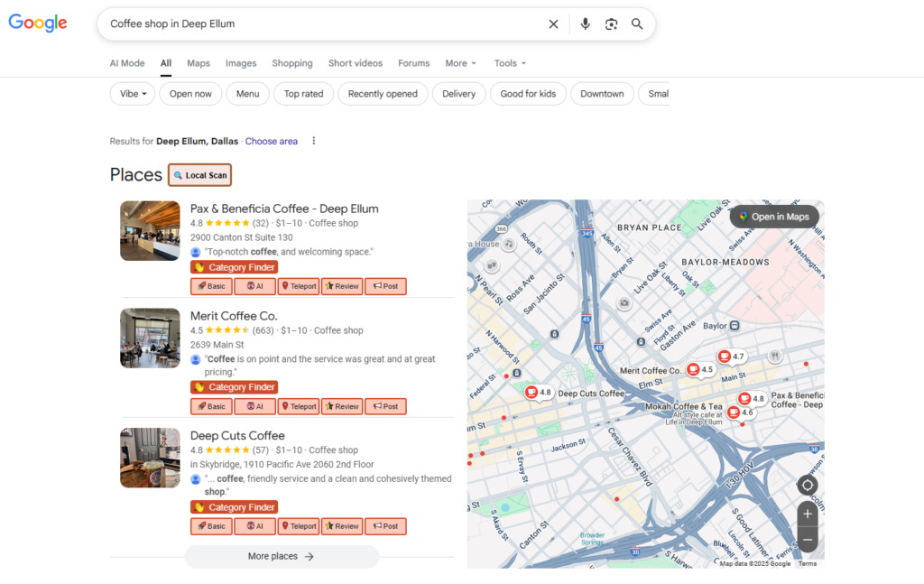Switch to the Images tab
Image resolution: width=924 pixels, height=584 pixels.
tap(241, 63)
